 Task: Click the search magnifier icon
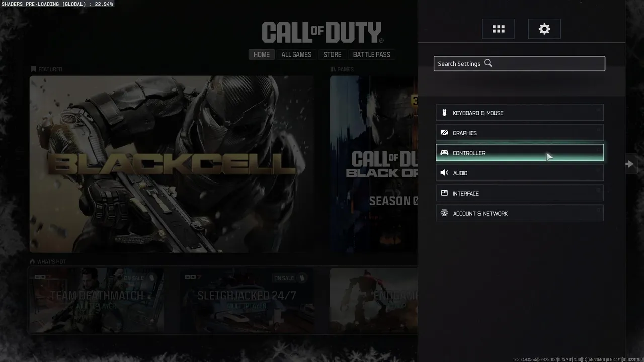pos(488,63)
